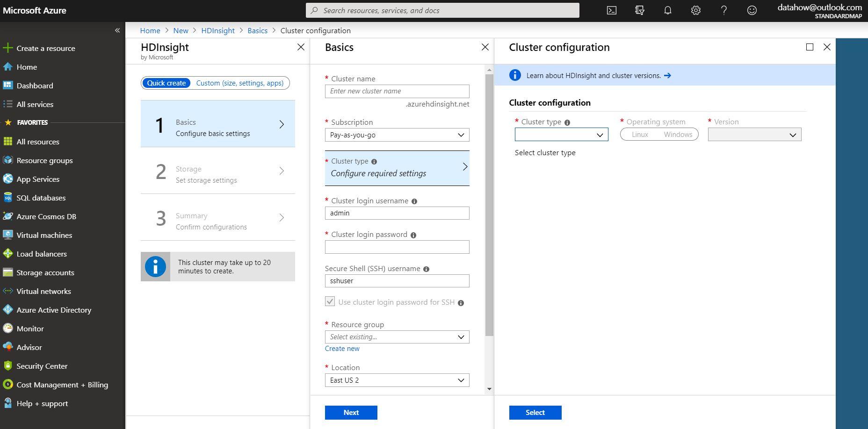Viewport: 868px width, 429px height.
Task: Go to New in breadcrumb
Action: coord(181,30)
